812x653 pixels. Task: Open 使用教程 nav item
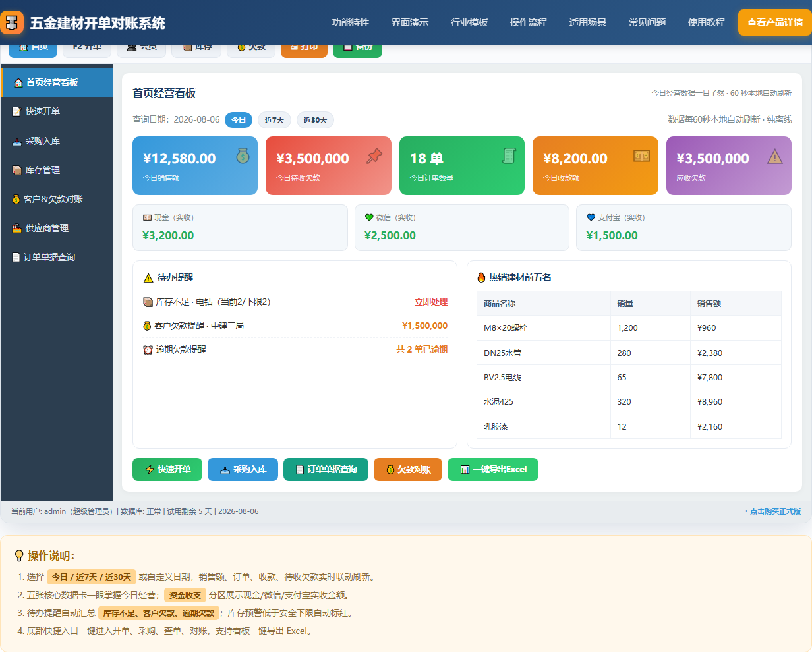pos(707,22)
